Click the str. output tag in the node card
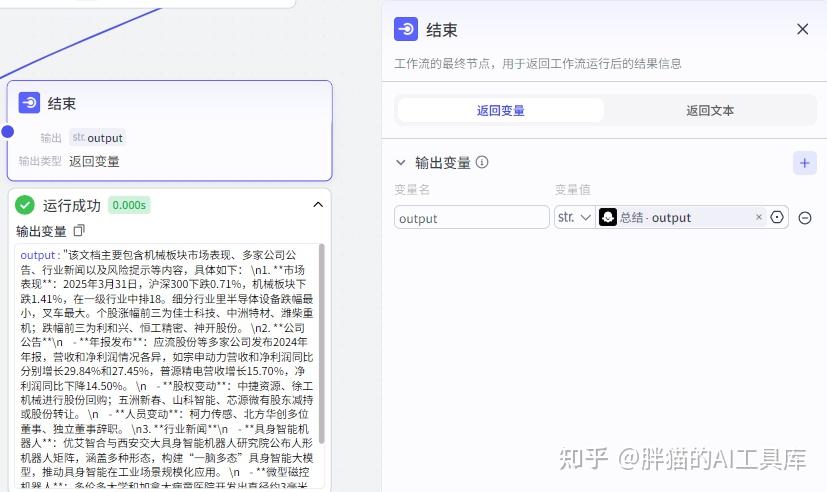Viewport: 827px width, 492px height. point(98,138)
